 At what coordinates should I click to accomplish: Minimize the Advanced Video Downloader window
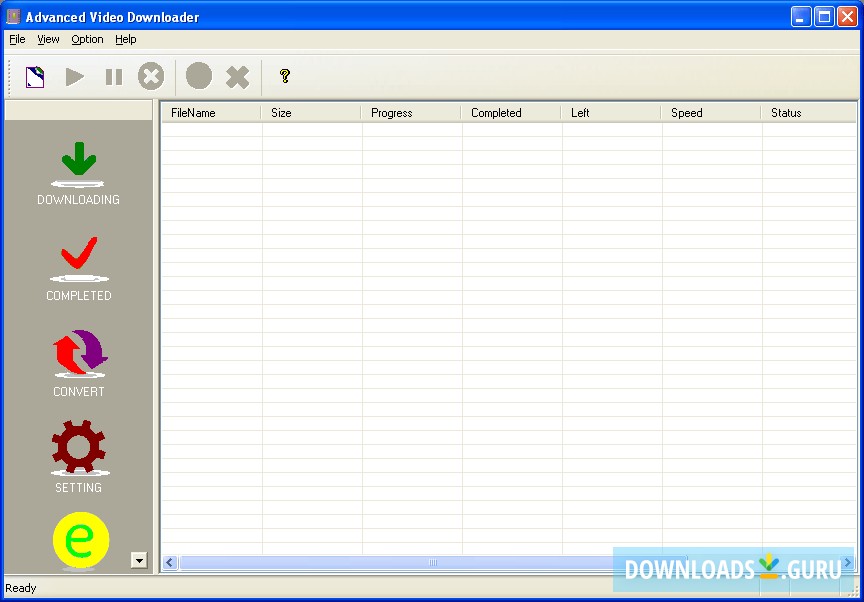click(x=801, y=17)
